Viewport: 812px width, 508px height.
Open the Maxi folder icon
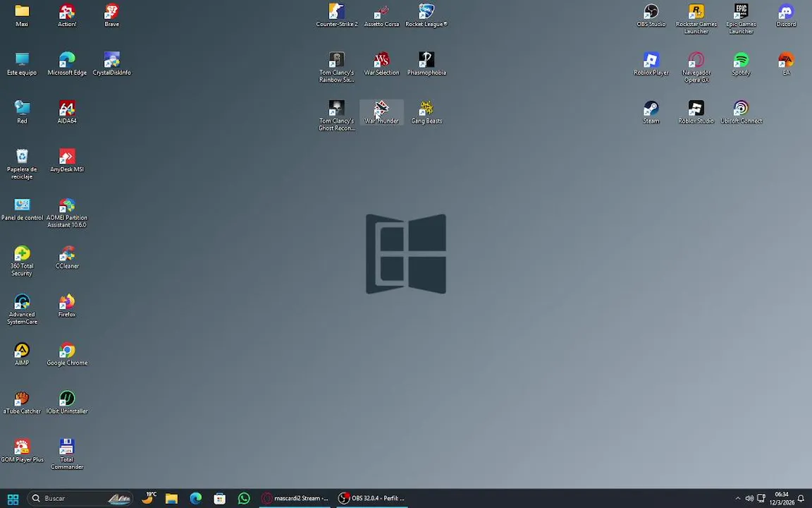click(22, 15)
